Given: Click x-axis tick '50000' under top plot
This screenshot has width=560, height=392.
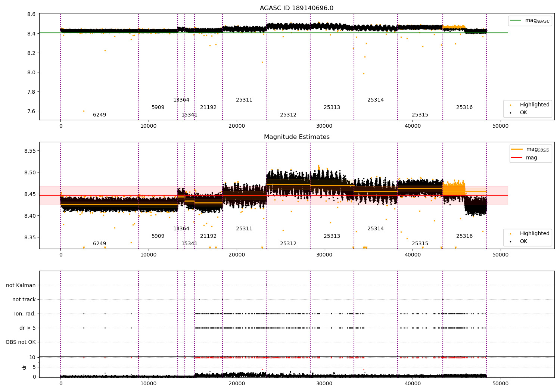Looking at the screenshot, I should tap(500, 126).
